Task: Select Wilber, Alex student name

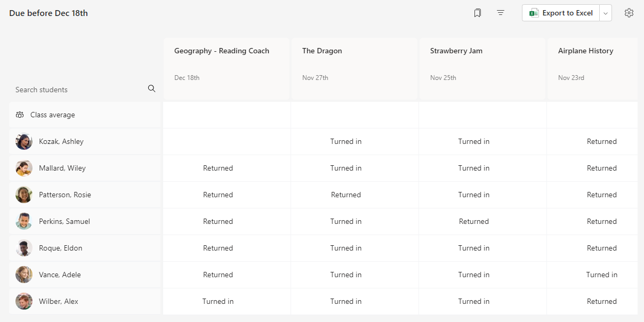Action: [59, 301]
